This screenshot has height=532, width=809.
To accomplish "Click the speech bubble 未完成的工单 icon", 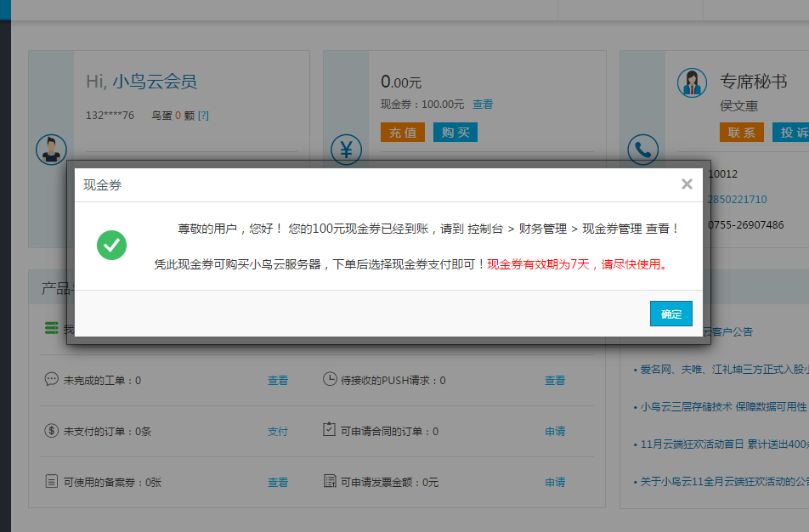I will (51, 379).
